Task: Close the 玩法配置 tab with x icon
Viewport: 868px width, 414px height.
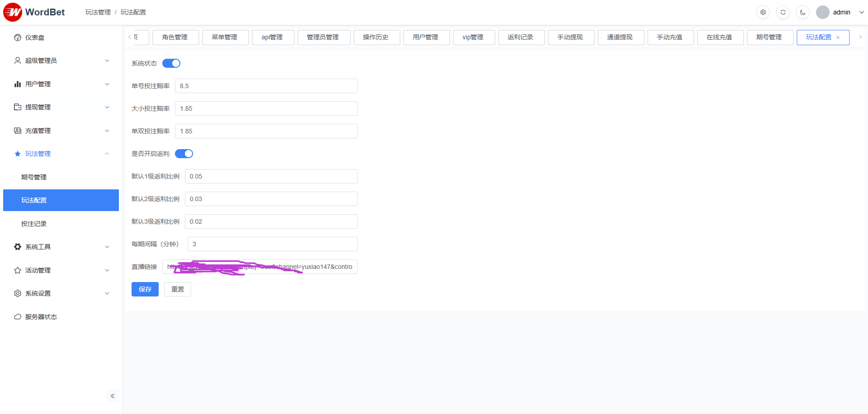Action: tap(838, 38)
